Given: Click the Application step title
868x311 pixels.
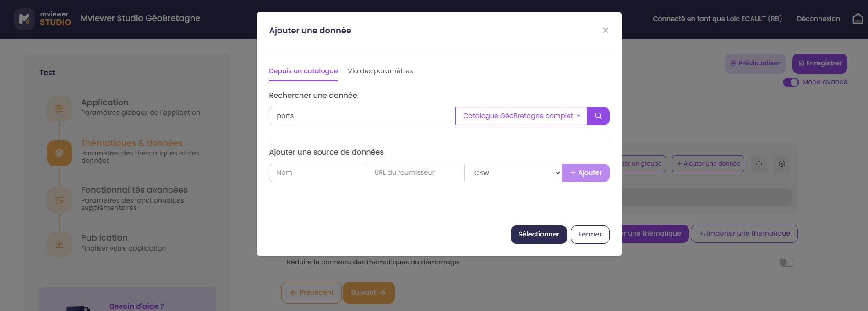Looking at the screenshot, I should (105, 102).
